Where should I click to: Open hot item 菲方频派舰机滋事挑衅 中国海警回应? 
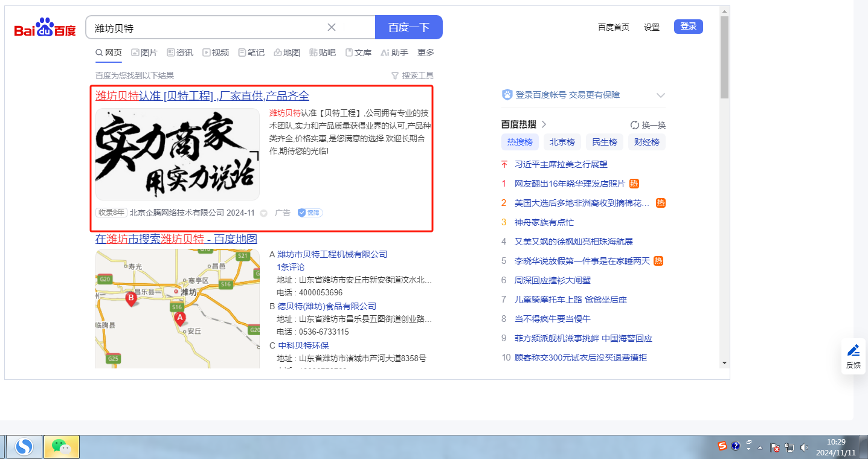[583, 338]
